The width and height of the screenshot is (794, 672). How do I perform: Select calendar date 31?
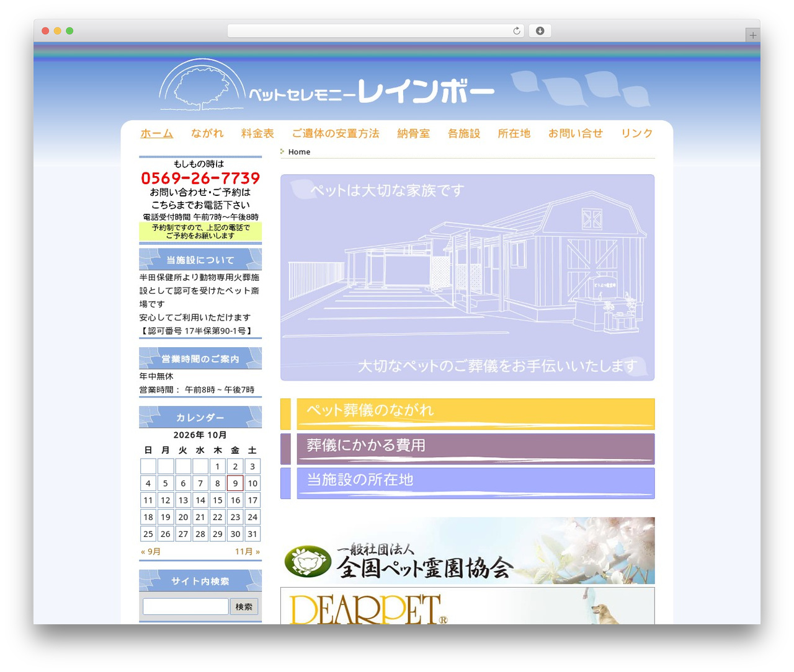click(252, 534)
